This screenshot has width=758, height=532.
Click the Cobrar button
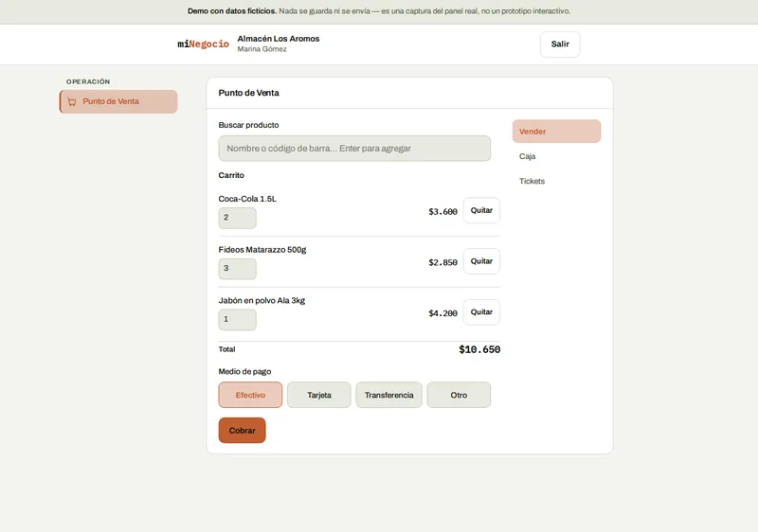click(243, 430)
